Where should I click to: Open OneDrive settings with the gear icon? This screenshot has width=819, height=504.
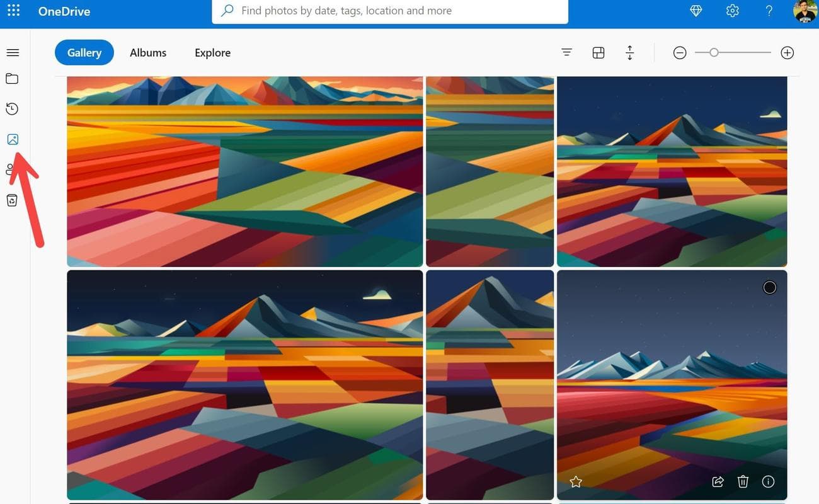tap(732, 10)
